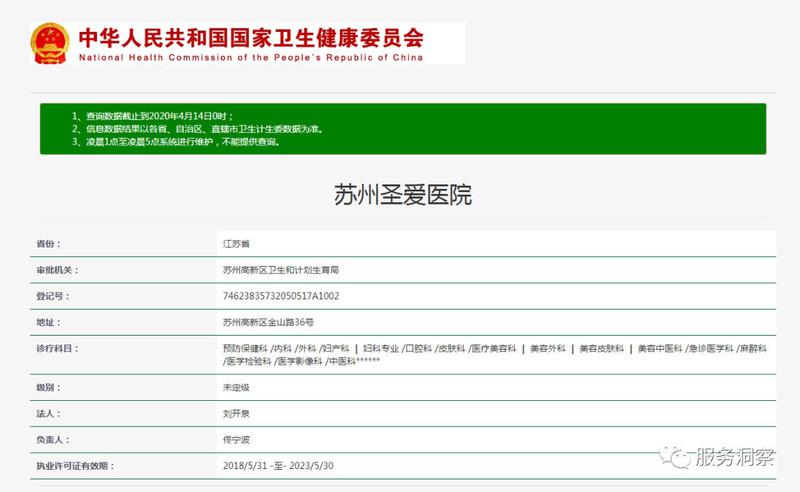Click the 诊疗科目 row label

point(55,348)
